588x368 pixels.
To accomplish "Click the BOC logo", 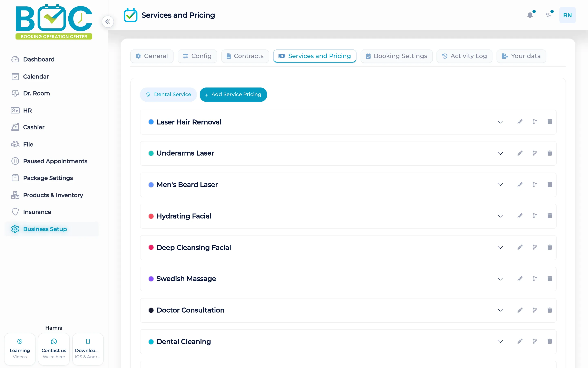I will coord(54,21).
